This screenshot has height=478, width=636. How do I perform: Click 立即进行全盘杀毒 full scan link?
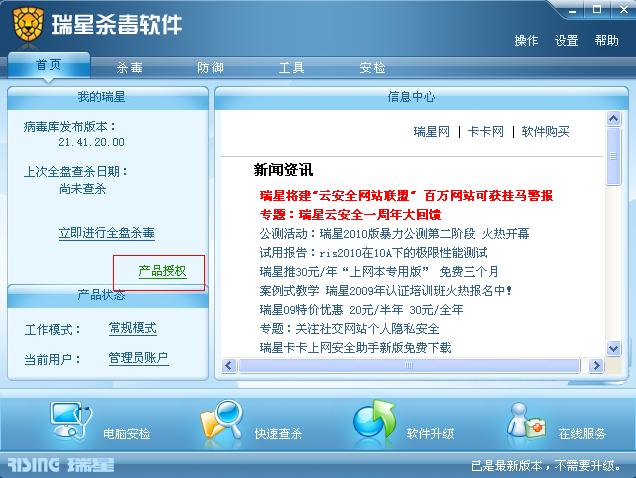(x=107, y=233)
